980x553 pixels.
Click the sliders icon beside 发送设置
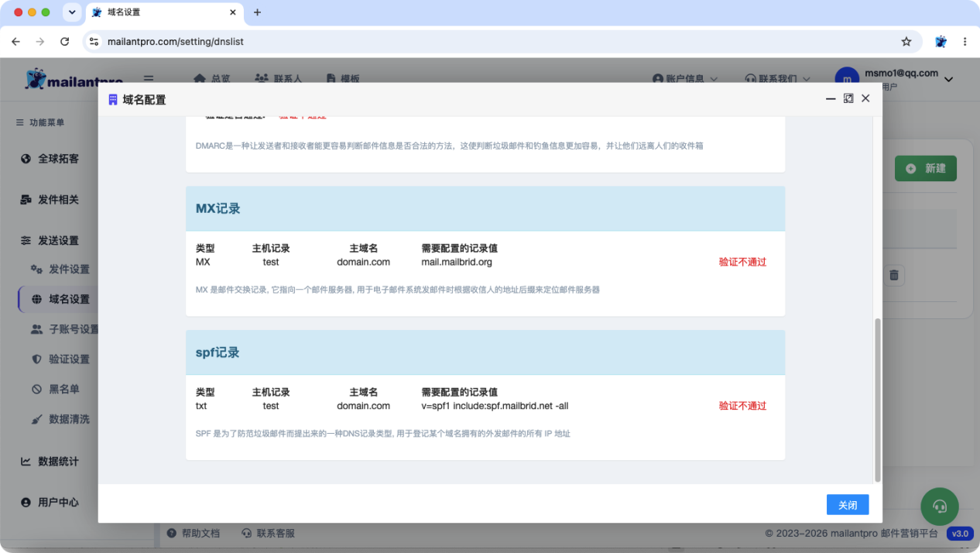click(x=26, y=241)
